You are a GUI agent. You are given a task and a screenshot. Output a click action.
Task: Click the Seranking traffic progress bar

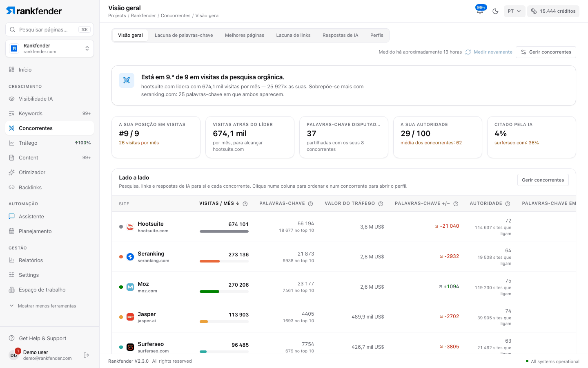[224, 261]
